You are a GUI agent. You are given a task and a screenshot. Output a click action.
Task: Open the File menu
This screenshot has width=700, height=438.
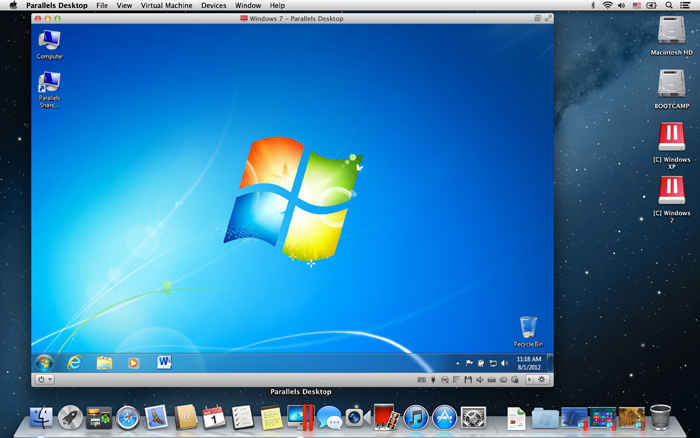(x=102, y=5)
